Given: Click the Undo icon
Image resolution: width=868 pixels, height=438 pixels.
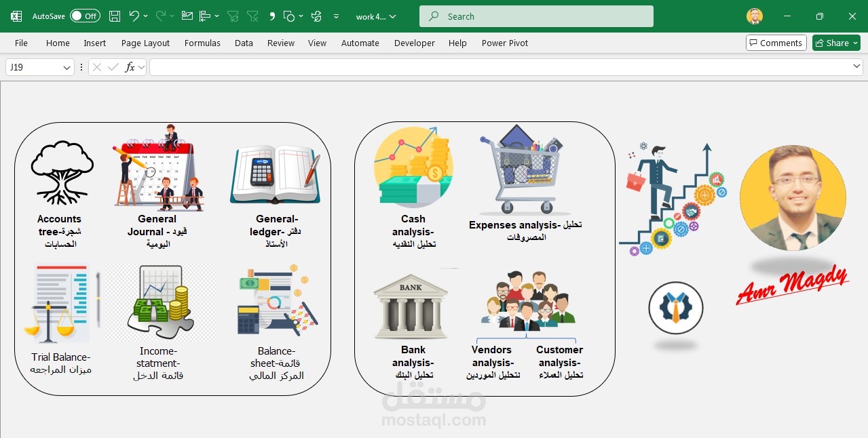Looking at the screenshot, I should point(136,16).
